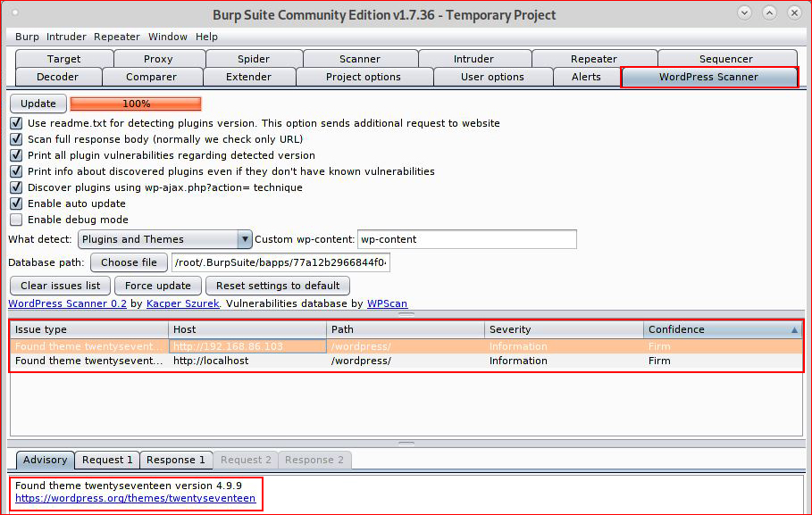Open the Request 1 tab
The height and width of the screenshot is (515, 812).
[107, 460]
